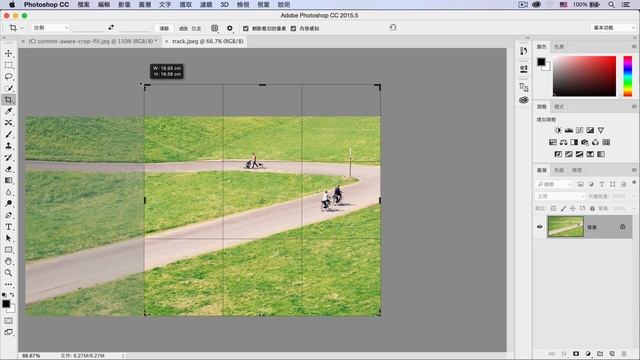Viewport: 640px width, 360px height.
Task: Toggle lock layer position
Action: [573, 208]
